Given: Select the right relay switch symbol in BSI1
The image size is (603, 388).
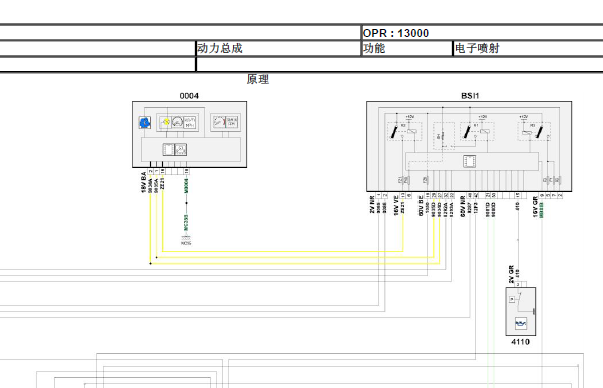Looking at the screenshot, I should 540,132.
